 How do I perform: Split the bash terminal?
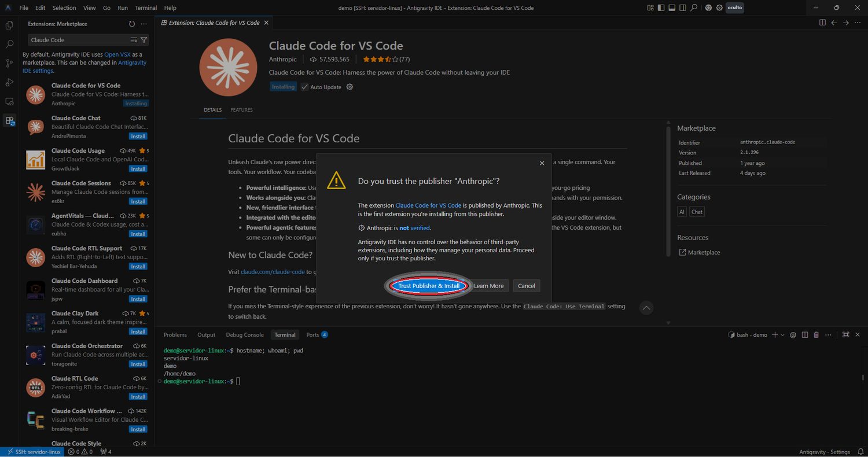coord(805,335)
